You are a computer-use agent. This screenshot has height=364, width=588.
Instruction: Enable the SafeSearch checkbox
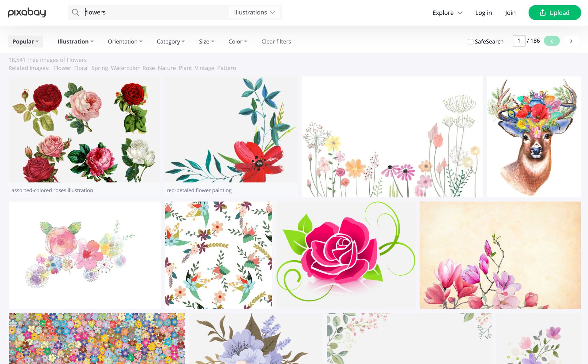[470, 42]
